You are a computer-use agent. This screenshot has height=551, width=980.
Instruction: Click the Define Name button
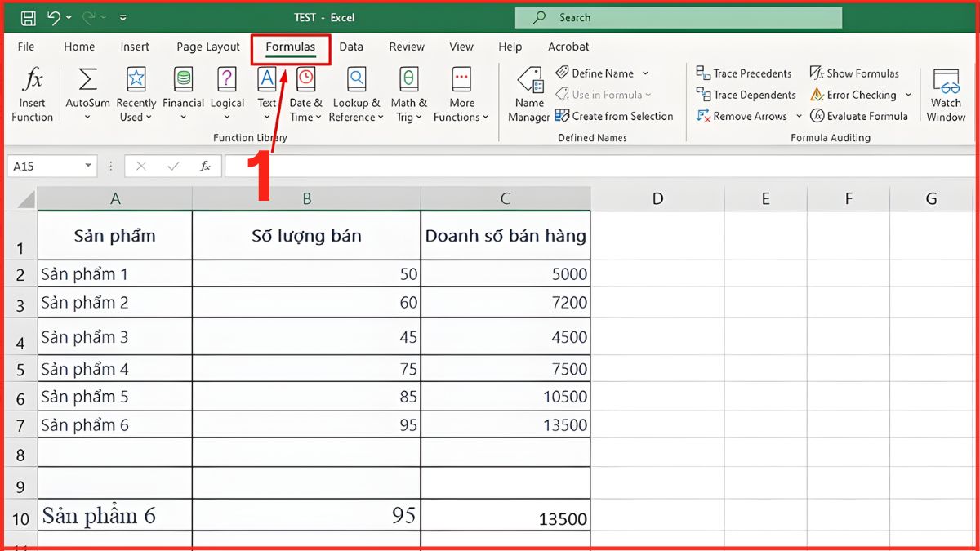click(601, 73)
